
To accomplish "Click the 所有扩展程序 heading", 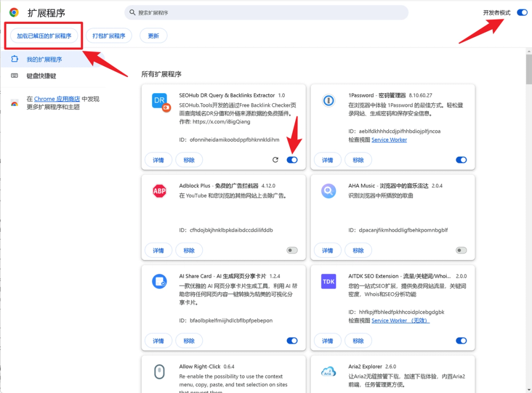I will (x=161, y=74).
